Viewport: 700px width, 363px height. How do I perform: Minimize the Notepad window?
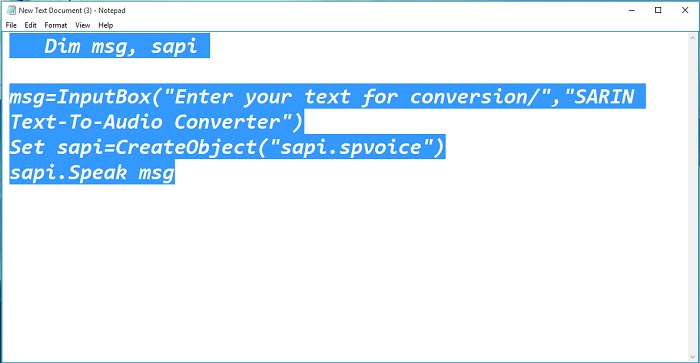point(631,10)
